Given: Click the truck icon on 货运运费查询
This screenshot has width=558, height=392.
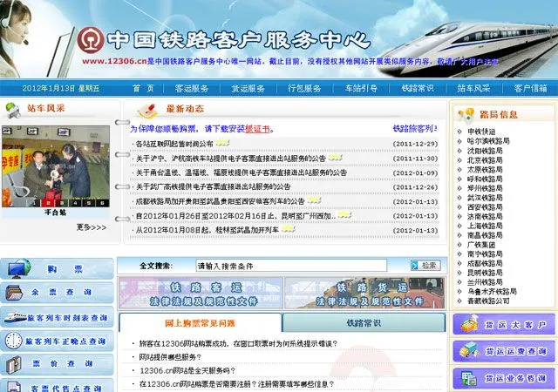Looking at the screenshot, I should coord(469,350).
